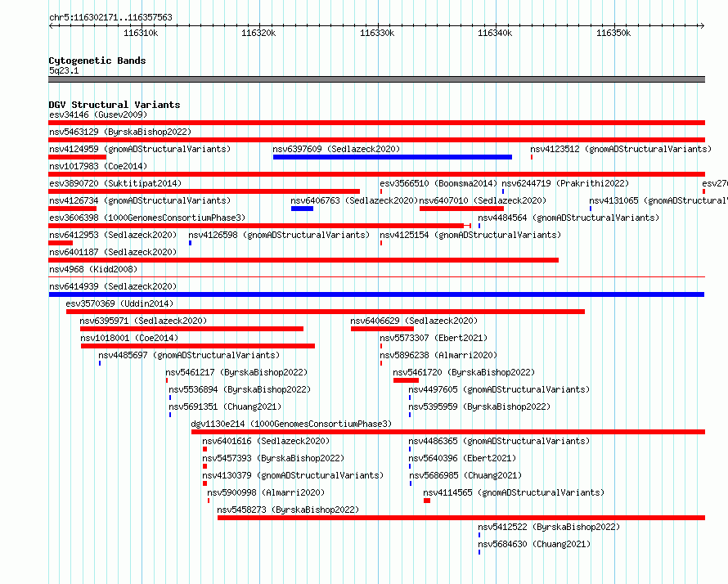This screenshot has width=728, height=584.
Task: Click esv3606398 (1000GenomesConsortiumPhase3) label
Action: 147,218
